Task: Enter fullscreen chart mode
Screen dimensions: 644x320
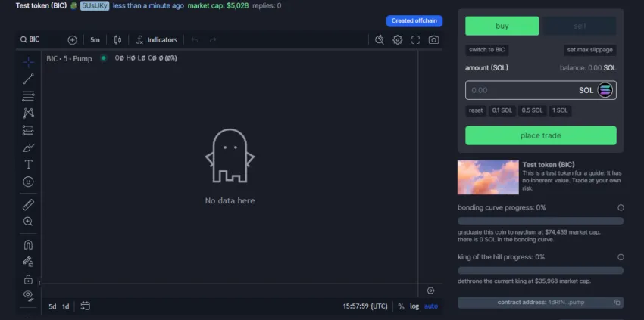Action: 415,39
